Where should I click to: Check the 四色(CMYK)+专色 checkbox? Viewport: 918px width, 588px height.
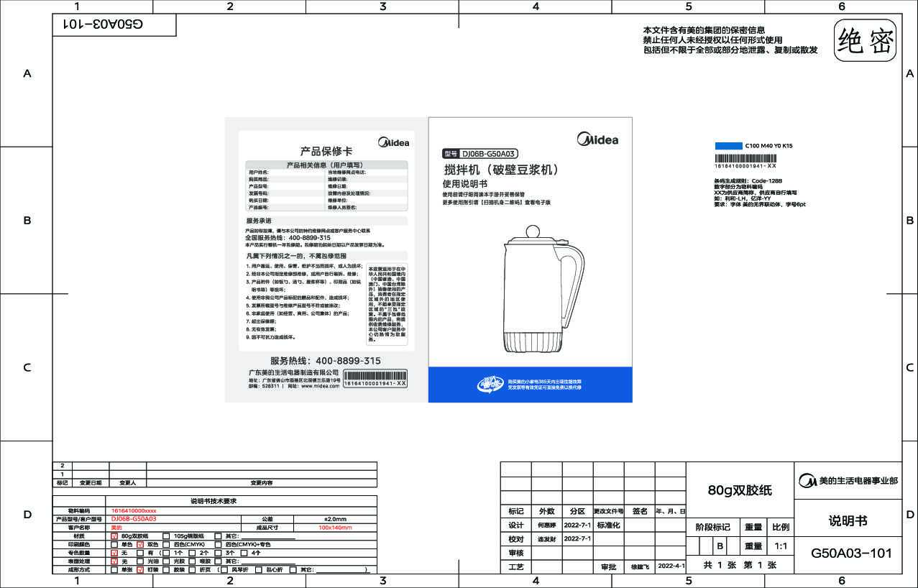tap(218, 544)
